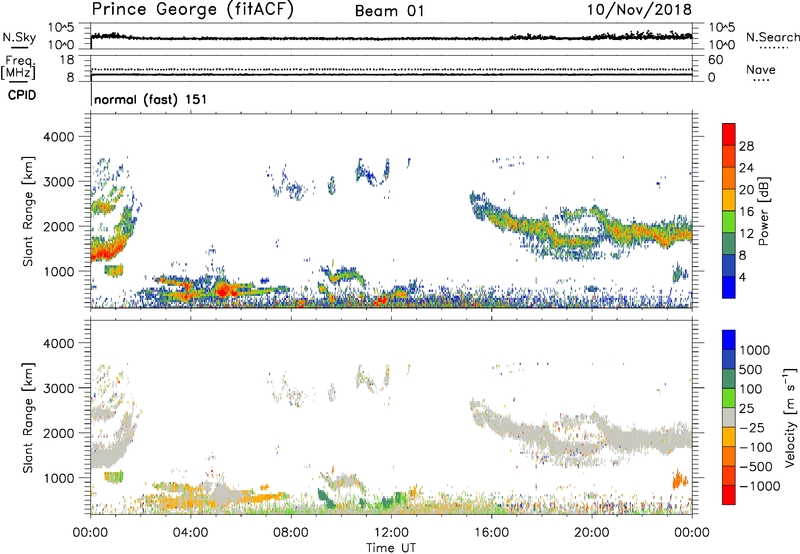Click the "20:00" time tick label
800x554 pixels.
click(592, 533)
